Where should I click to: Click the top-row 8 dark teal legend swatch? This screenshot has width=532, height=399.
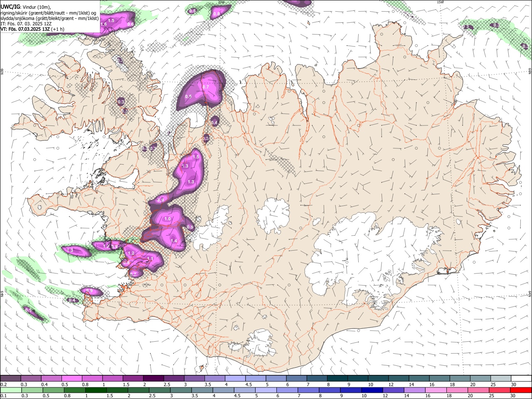337,379
